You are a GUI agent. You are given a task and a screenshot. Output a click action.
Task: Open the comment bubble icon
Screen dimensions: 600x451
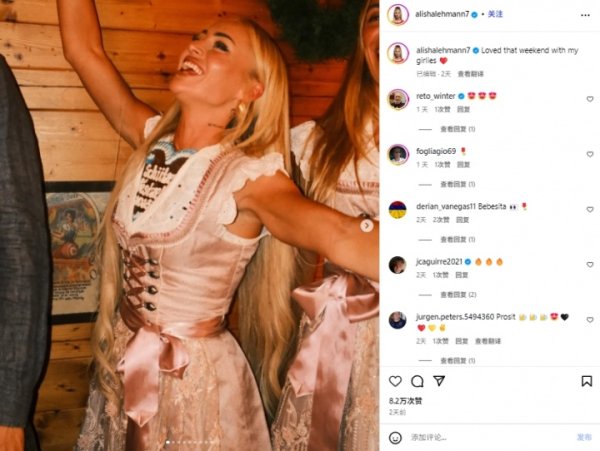417,381
